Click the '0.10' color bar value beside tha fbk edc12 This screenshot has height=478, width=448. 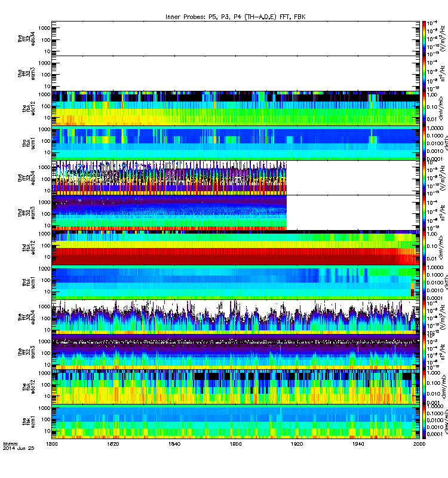pyautogui.click(x=432, y=107)
